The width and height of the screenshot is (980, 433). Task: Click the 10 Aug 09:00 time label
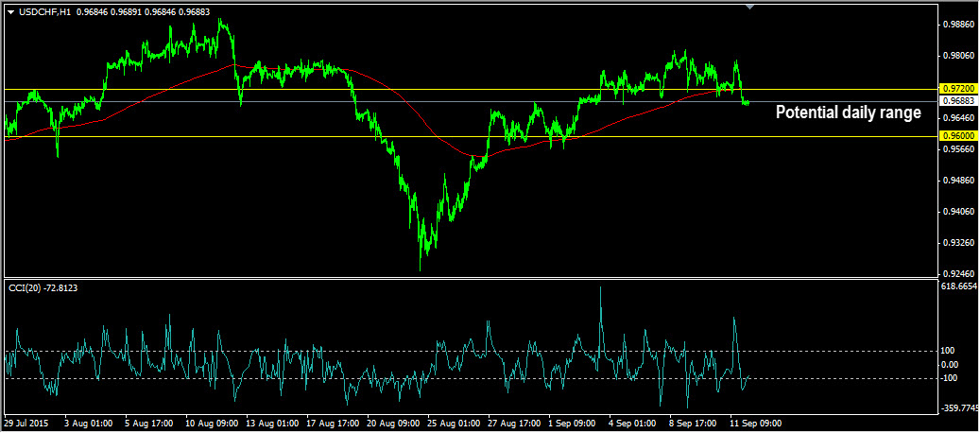(212, 424)
